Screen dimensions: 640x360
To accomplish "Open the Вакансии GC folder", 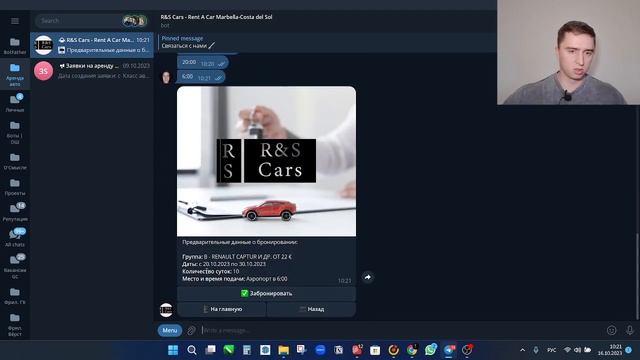I will pyautogui.click(x=15, y=266).
